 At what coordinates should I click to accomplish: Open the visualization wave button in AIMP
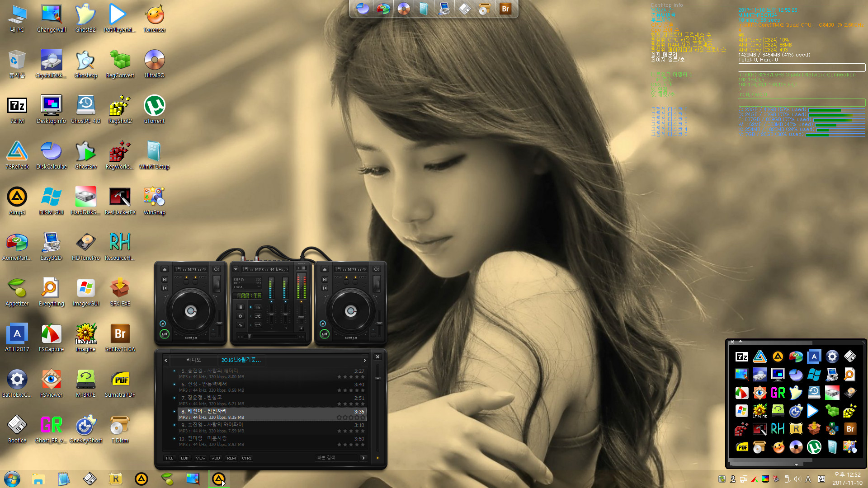tap(240, 325)
